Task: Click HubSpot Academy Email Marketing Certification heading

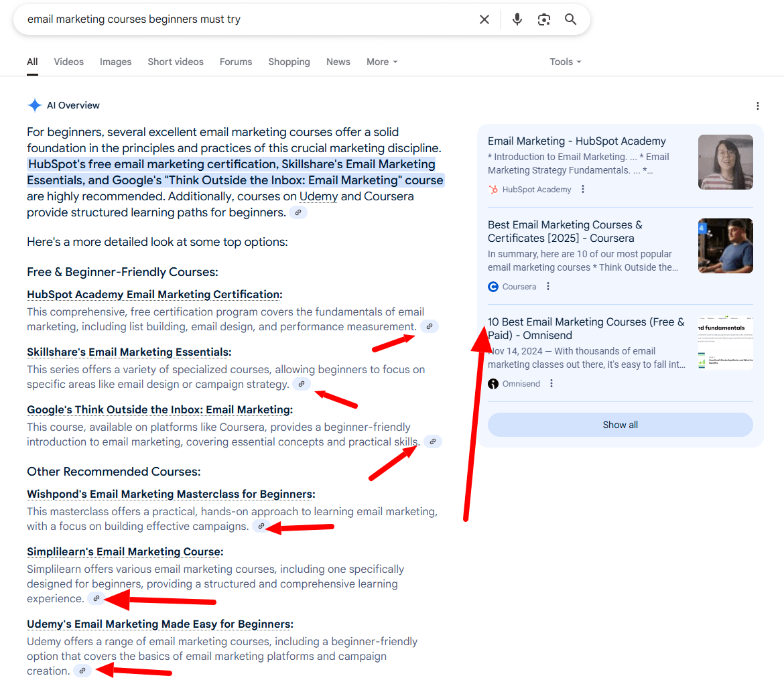Action: coord(155,295)
